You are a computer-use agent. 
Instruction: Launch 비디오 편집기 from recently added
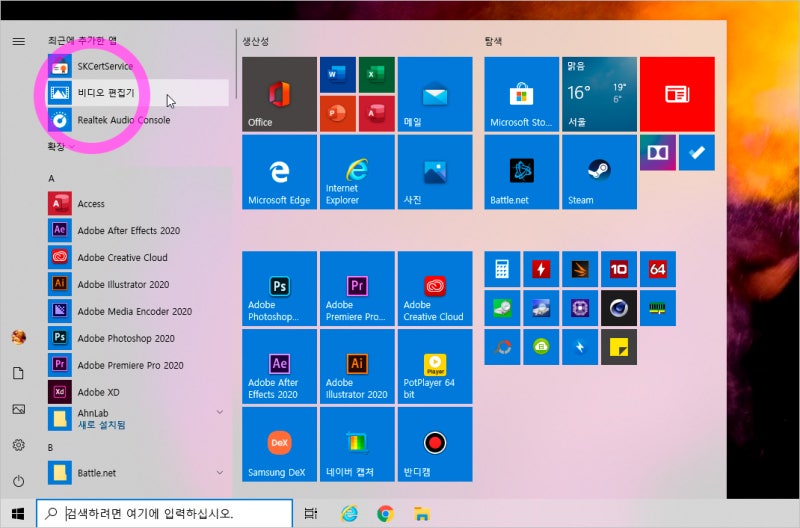(x=138, y=93)
